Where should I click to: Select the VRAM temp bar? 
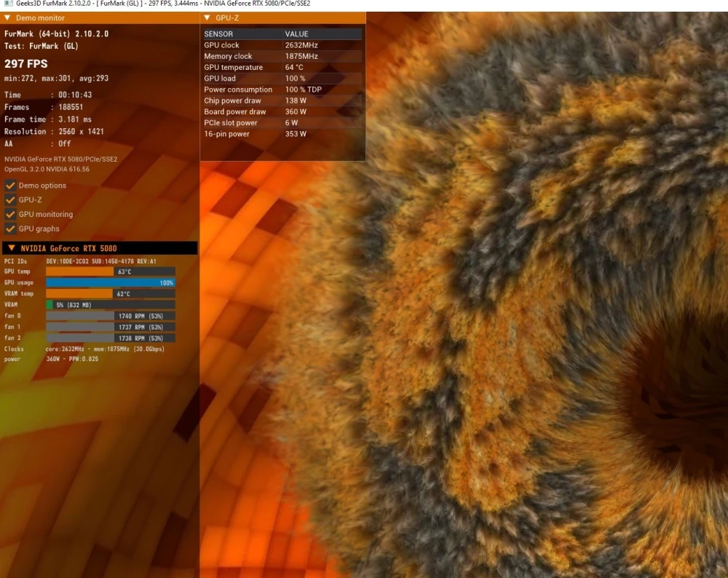pyautogui.click(x=111, y=293)
